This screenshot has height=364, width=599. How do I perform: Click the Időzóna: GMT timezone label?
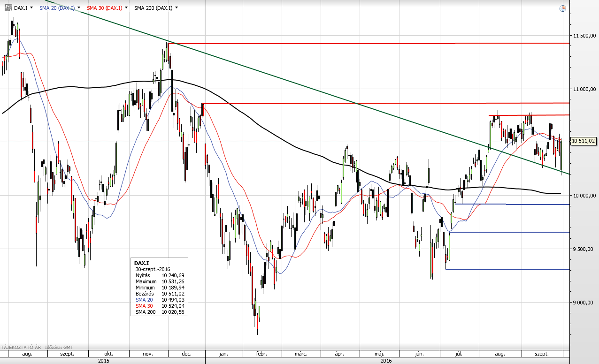coord(58,348)
